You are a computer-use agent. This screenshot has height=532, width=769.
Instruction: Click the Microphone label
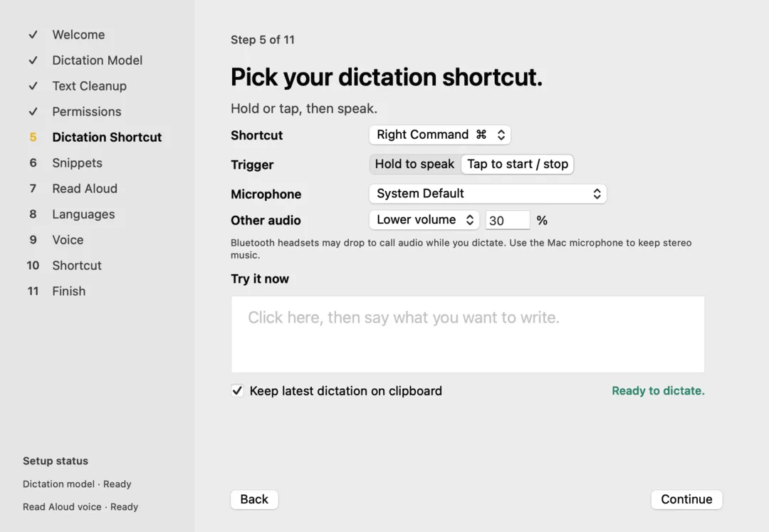(266, 194)
